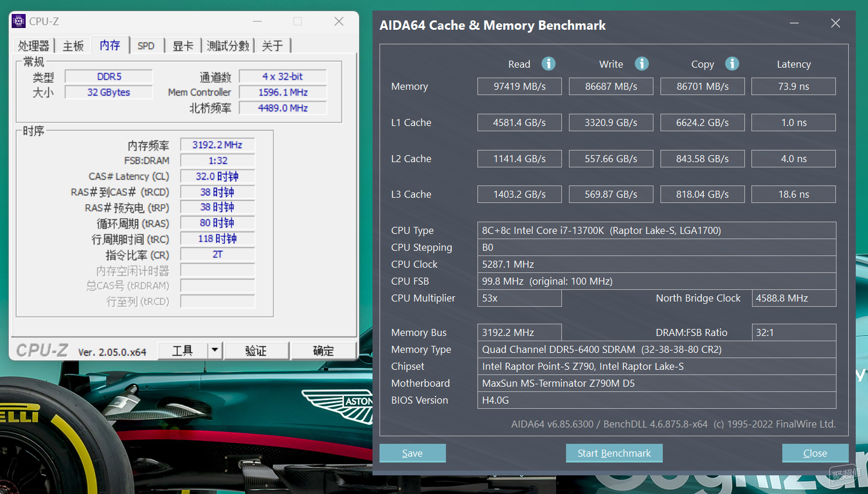This screenshot has width=868, height=494.
Task: Click Save in AIDA64 benchmark
Action: coord(413,453)
